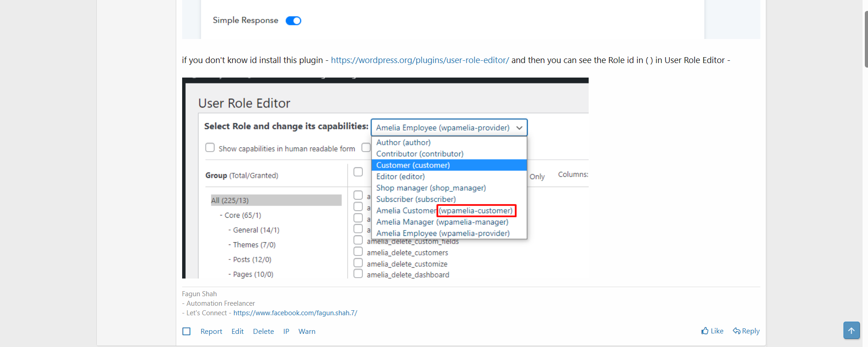Click the scroll-to-top arrow button
Viewport: 868px width, 347px height.
pyautogui.click(x=851, y=330)
